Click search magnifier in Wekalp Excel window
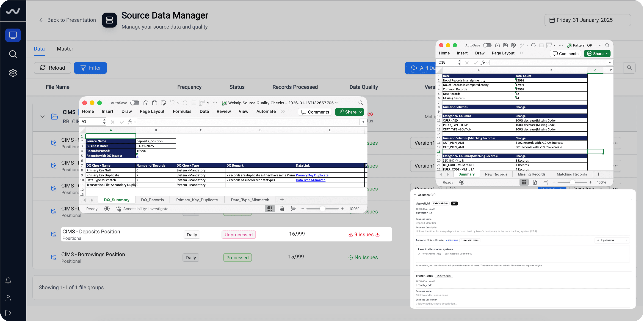Image resolution: width=644 pixels, height=322 pixels. click(360, 103)
